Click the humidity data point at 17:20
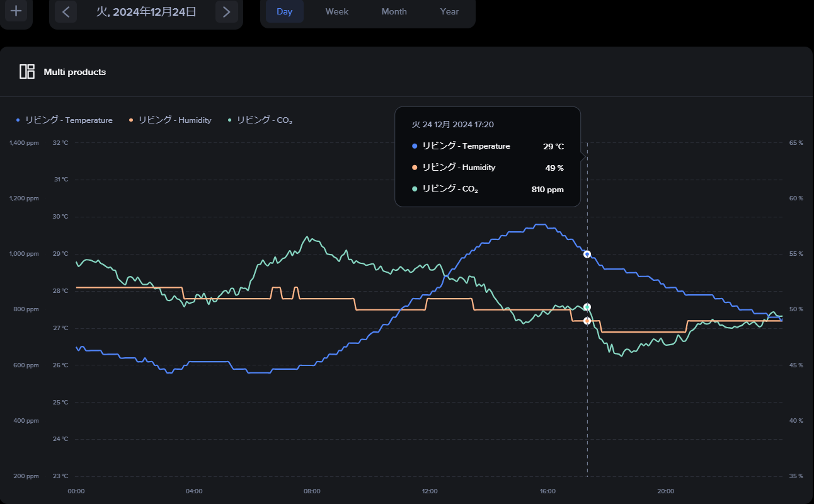Image resolution: width=814 pixels, height=504 pixels. coord(587,321)
